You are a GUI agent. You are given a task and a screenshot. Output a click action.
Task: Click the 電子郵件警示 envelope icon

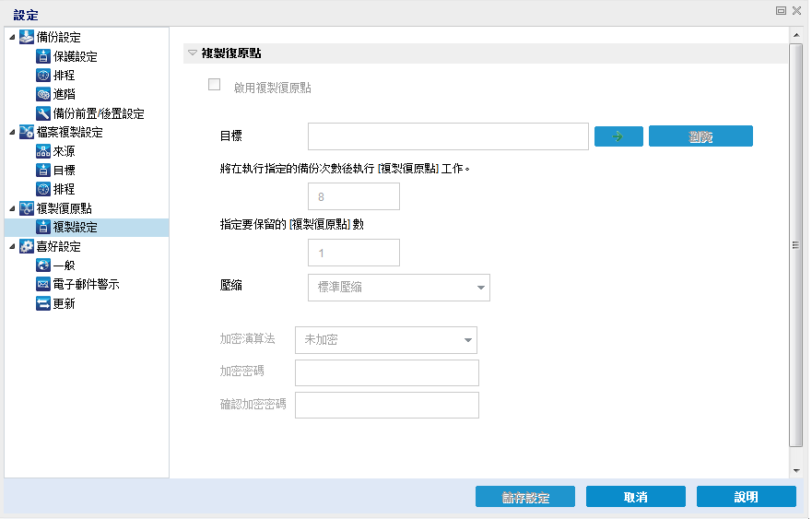(42, 284)
